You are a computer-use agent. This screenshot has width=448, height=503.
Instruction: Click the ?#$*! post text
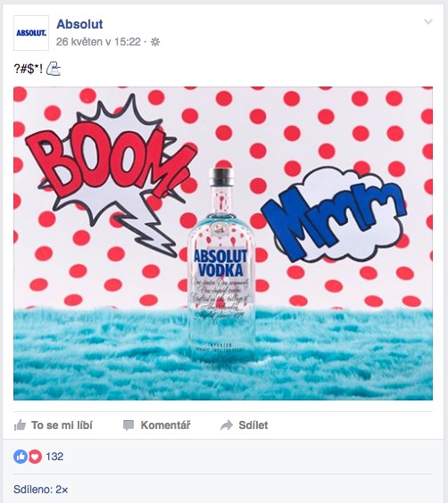(29, 69)
